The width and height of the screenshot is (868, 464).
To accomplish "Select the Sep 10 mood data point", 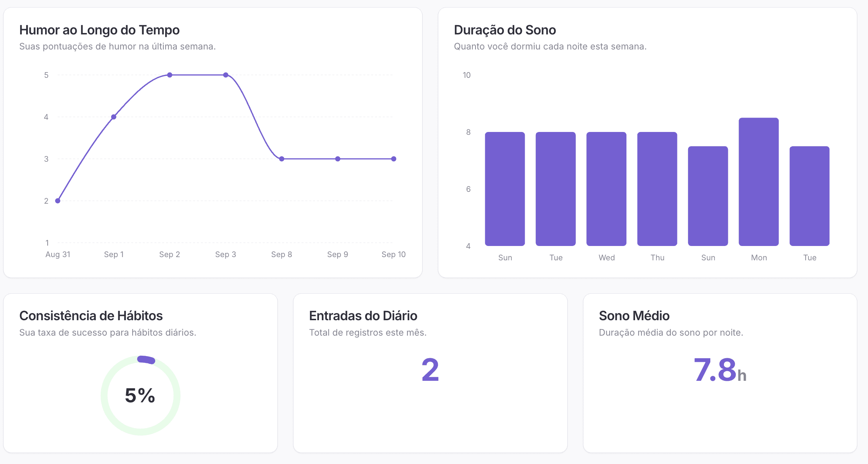I will 394,159.
